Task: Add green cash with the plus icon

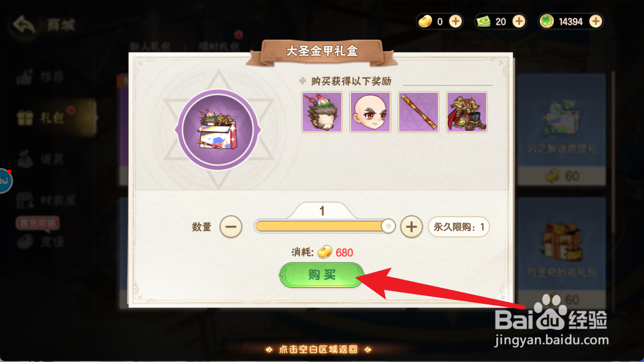Action: (519, 21)
